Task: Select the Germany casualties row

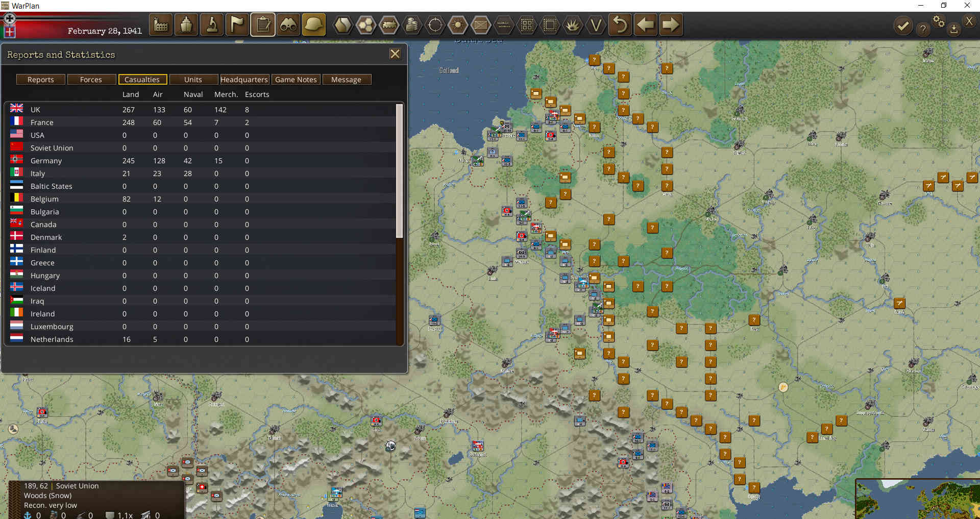Action: click(202, 161)
